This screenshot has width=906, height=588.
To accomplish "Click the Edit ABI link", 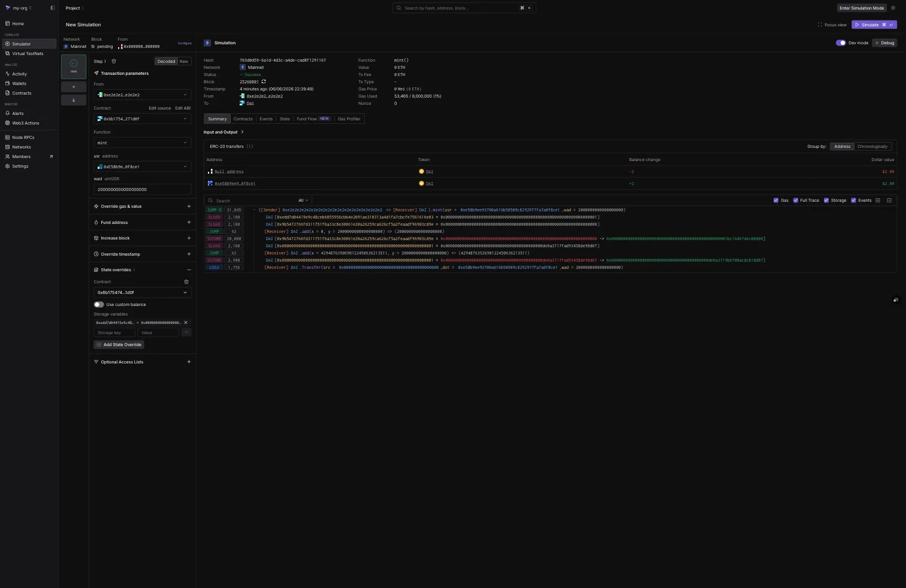I will pyautogui.click(x=183, y=108).
